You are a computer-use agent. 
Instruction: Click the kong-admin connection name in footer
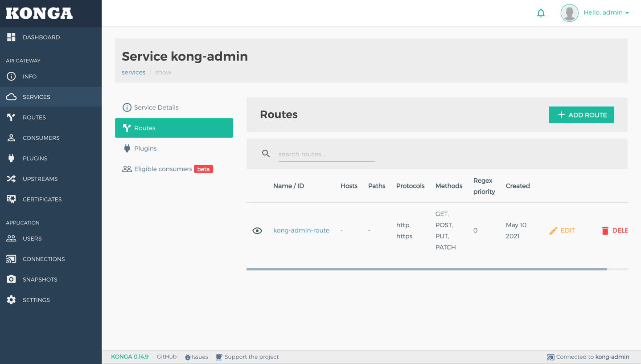612,357
